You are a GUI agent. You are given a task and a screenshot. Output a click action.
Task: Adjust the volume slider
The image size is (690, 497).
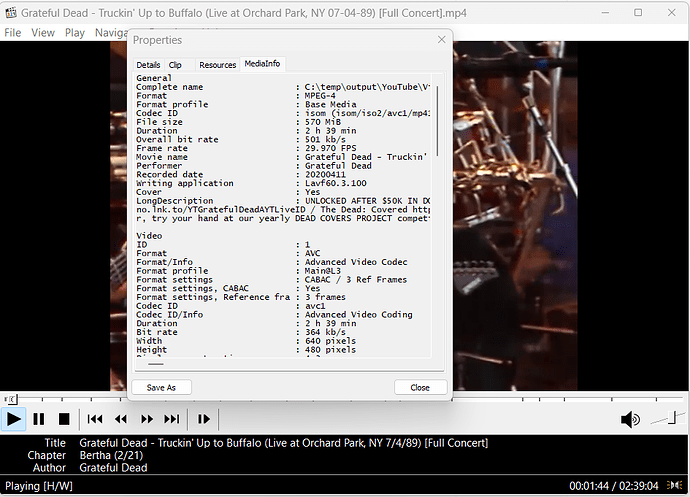tap(668, 418)
